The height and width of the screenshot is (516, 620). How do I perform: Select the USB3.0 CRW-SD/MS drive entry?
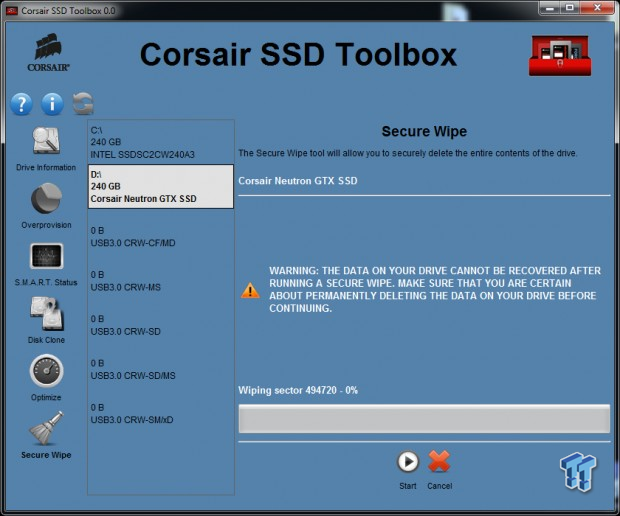click(161, 369)
